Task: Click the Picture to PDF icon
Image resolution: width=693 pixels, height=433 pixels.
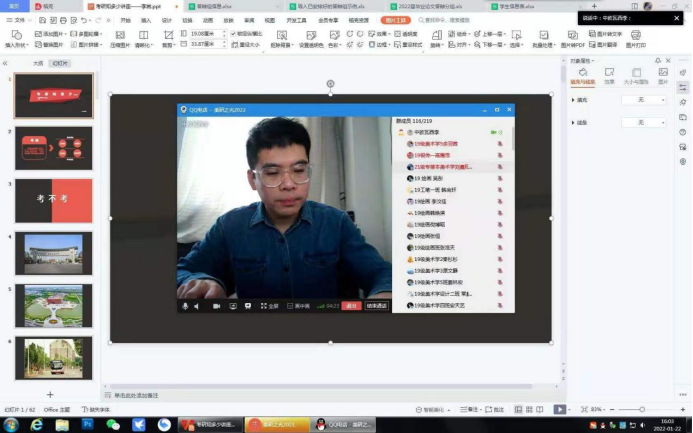Action: 572,35
